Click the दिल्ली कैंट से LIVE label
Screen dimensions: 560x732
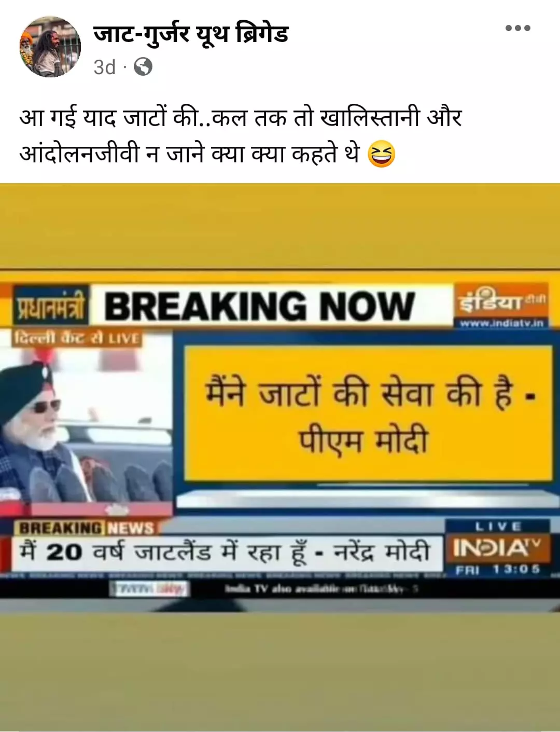coord(77,339)
